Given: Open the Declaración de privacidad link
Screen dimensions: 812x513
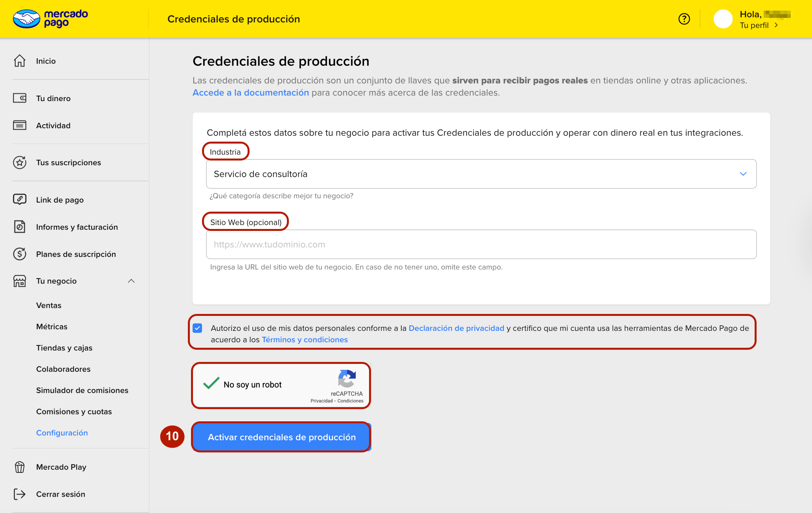Looking at the screenshot, I should point(456,328).
